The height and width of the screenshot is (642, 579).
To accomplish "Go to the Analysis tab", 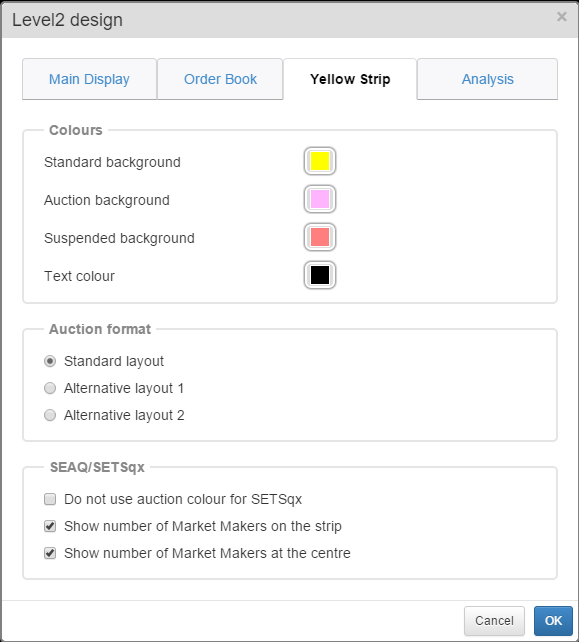I will [x=487, y=79].
